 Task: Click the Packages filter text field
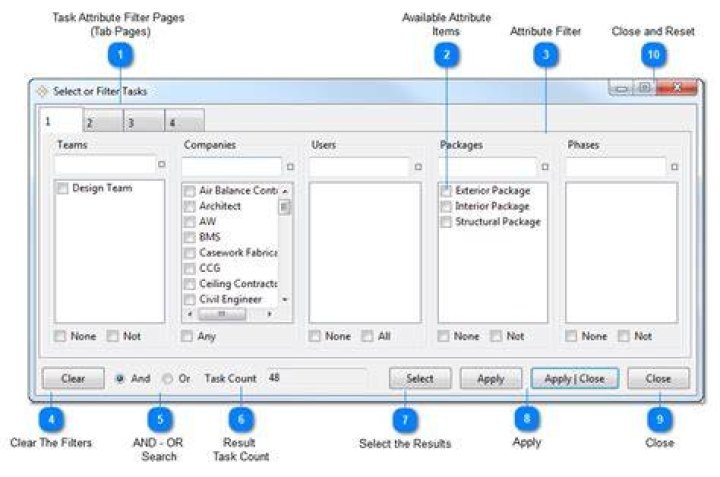pyautogui.click(x=487, y=167)
